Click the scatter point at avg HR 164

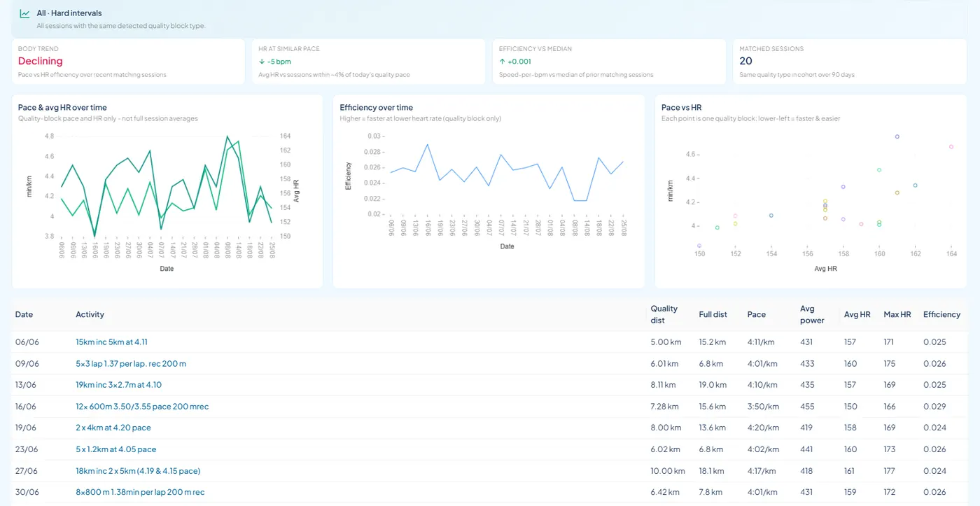pos(951,147)
